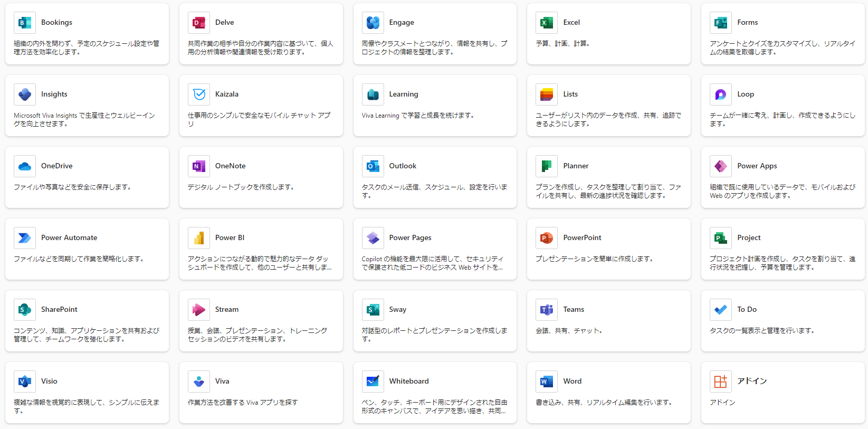Click the Power Apps icon

[721, 166]
